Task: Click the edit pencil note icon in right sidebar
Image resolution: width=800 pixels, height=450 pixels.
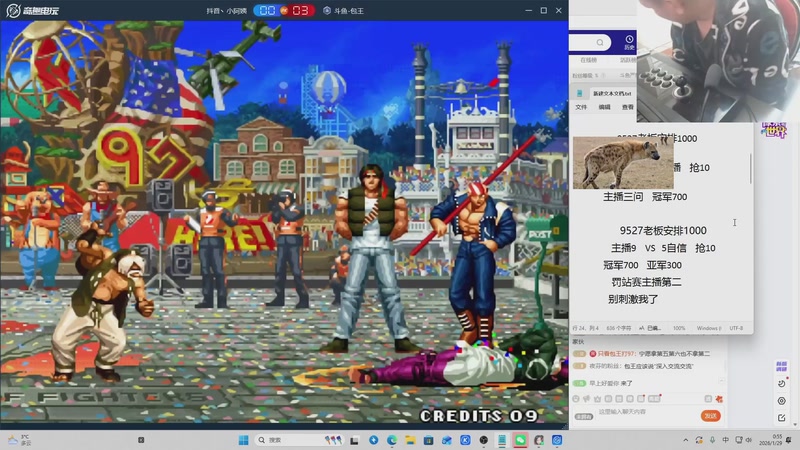Action: point(781,418)
